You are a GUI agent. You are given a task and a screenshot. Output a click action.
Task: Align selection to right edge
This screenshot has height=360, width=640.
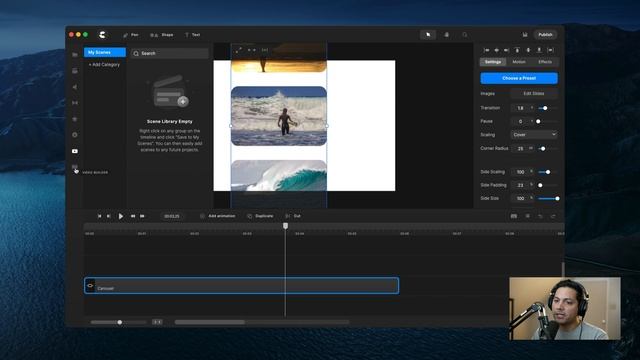click(507, 50)
